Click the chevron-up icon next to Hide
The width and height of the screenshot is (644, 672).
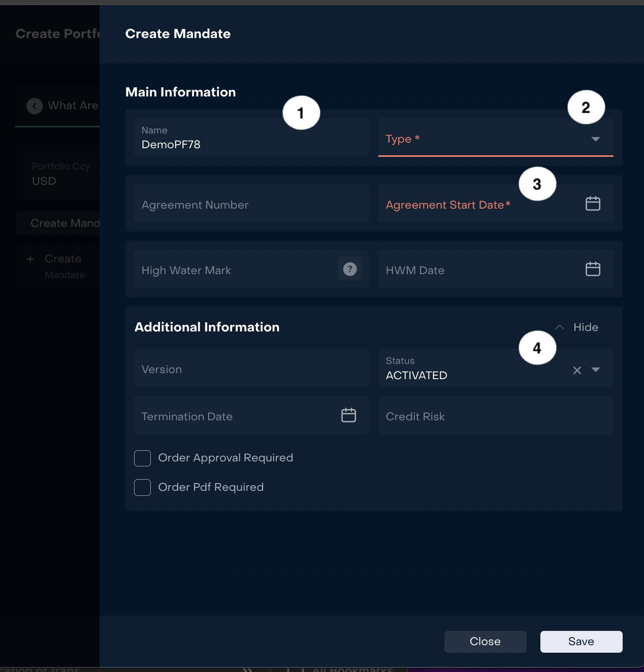tap(560, 327)
